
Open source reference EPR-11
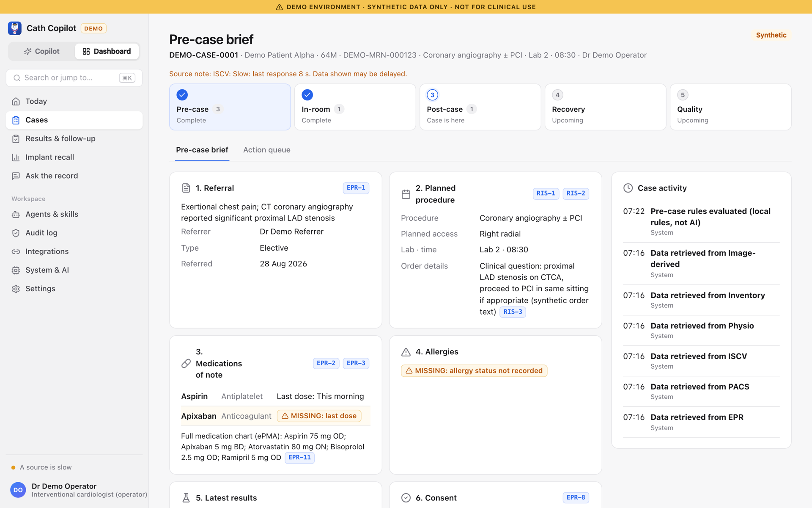pos(300,458)
